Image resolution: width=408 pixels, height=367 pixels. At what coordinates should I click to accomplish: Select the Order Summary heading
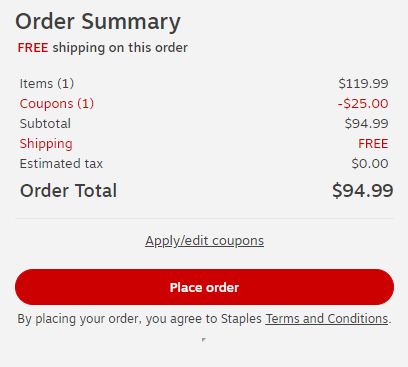[x=98, y=22]
